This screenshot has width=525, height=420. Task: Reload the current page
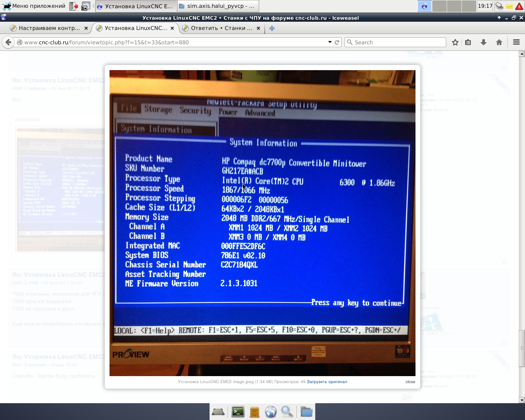[x=337, y=42]
